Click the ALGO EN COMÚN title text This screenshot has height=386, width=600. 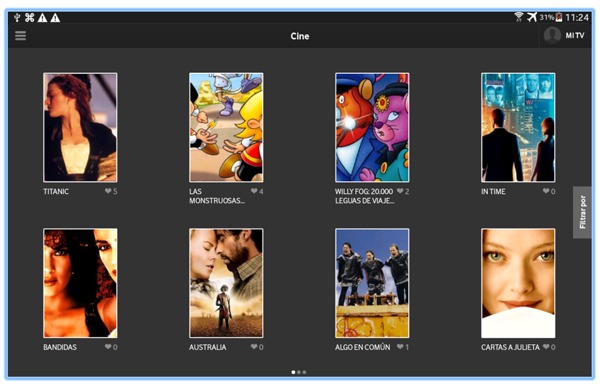point(363,347)
